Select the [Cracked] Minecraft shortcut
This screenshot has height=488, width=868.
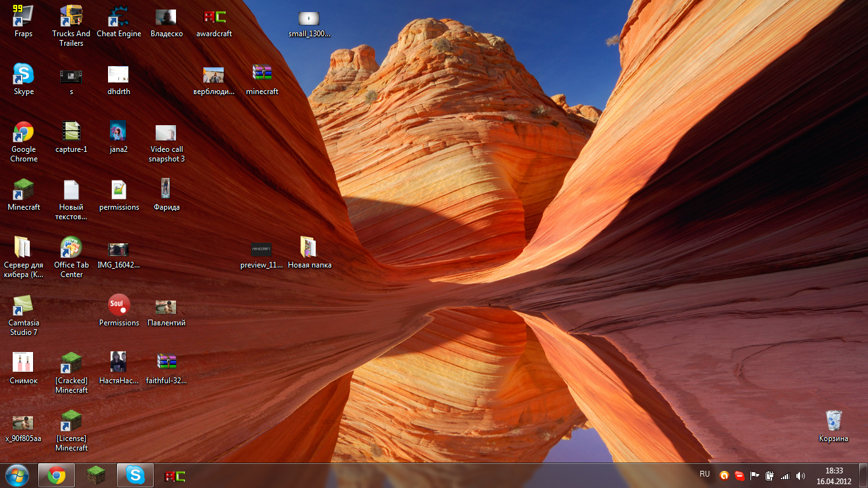pos(71,365)
